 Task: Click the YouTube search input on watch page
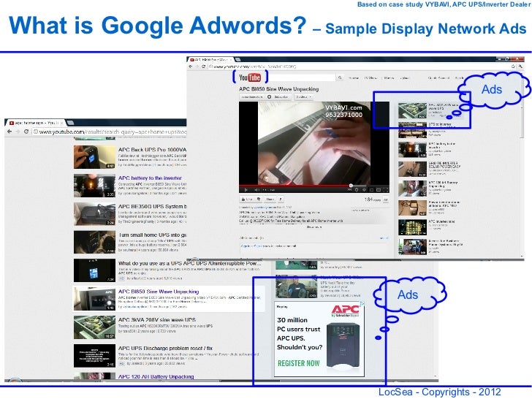point(302,77)
